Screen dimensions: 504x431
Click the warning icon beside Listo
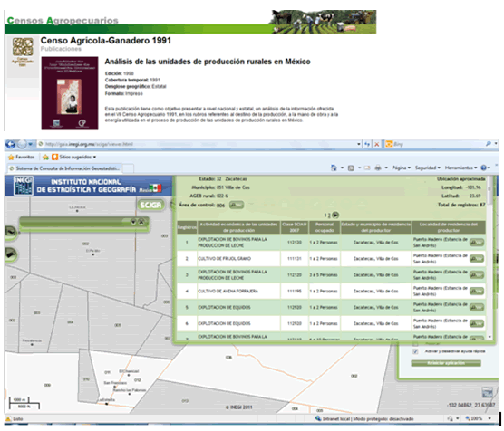click(8, 419)
